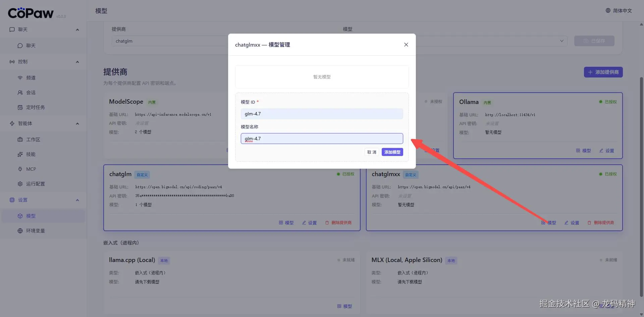Image resolution: width=644 pixels, height=317 pixels.
Task: Collapse the 聊天 sidebar group
Action: point(77,30)
